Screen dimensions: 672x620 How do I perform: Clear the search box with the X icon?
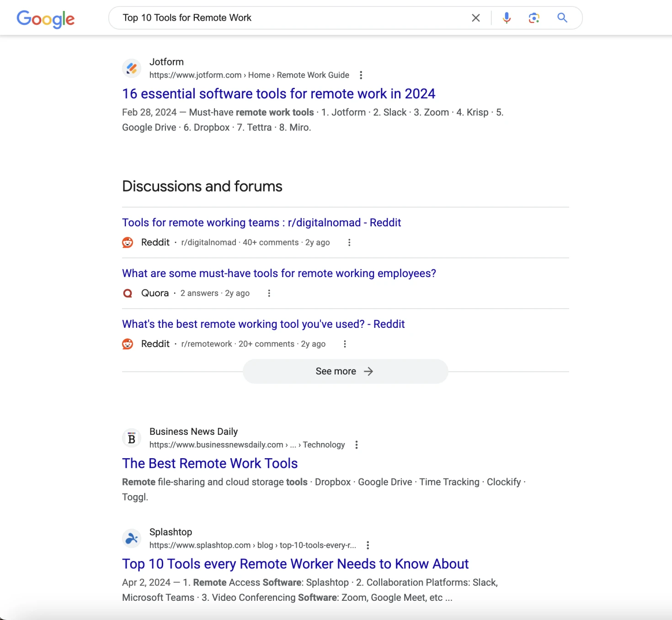[x=476, y=18]
